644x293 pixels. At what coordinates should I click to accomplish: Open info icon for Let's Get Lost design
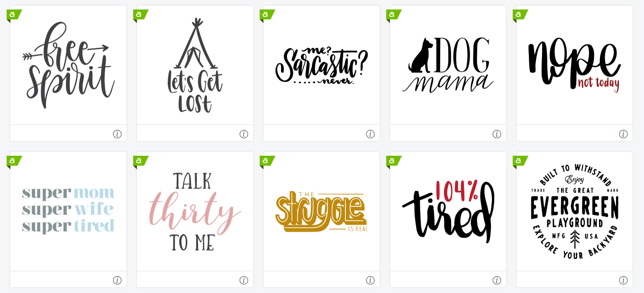[x=244, y=134]
